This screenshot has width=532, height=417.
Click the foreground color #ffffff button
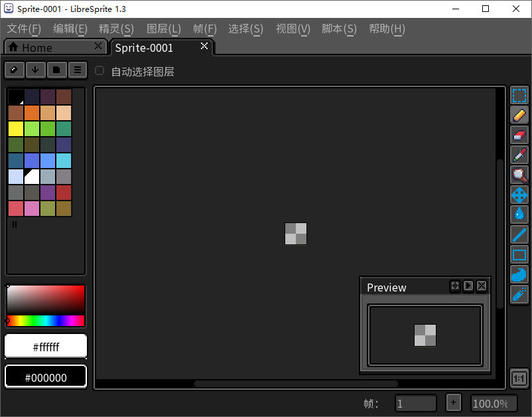(x=46, y=347)
